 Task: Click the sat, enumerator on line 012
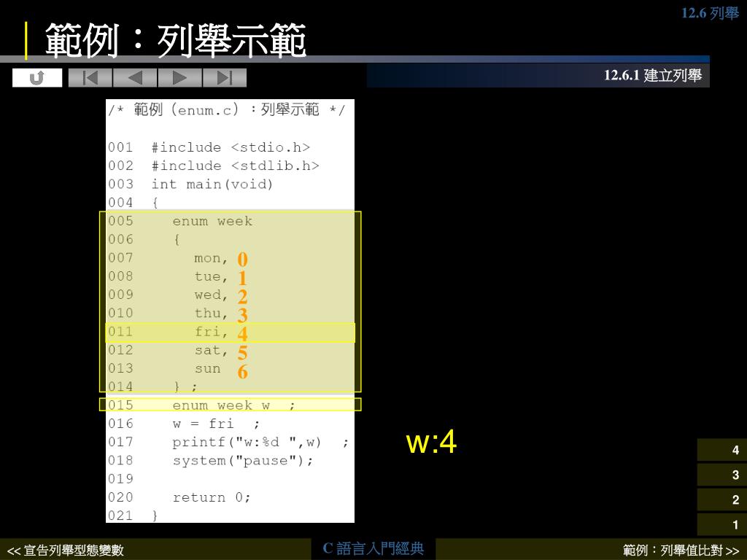pyautogui.click(x=211, y=351)
